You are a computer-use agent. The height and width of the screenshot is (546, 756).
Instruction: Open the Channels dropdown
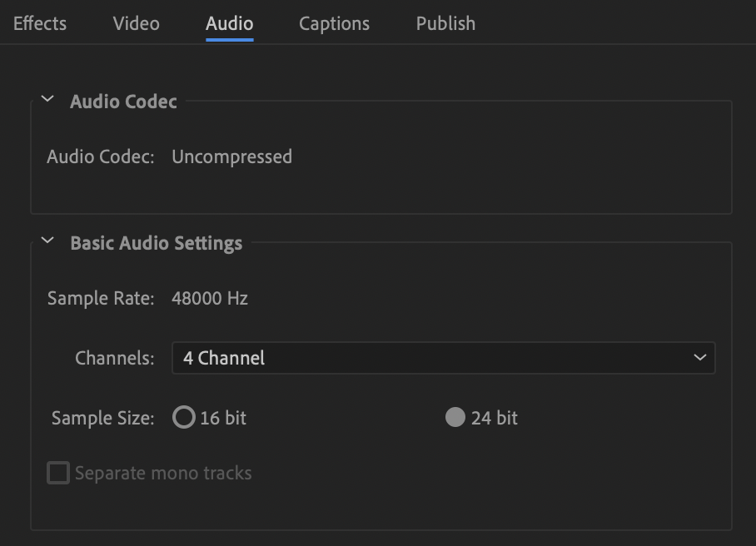pyautogui.click(x=444, y=358)
